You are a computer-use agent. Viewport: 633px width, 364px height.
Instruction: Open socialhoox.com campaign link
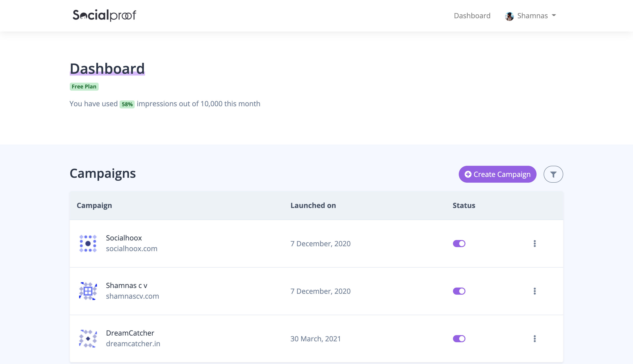coord(132,248)
